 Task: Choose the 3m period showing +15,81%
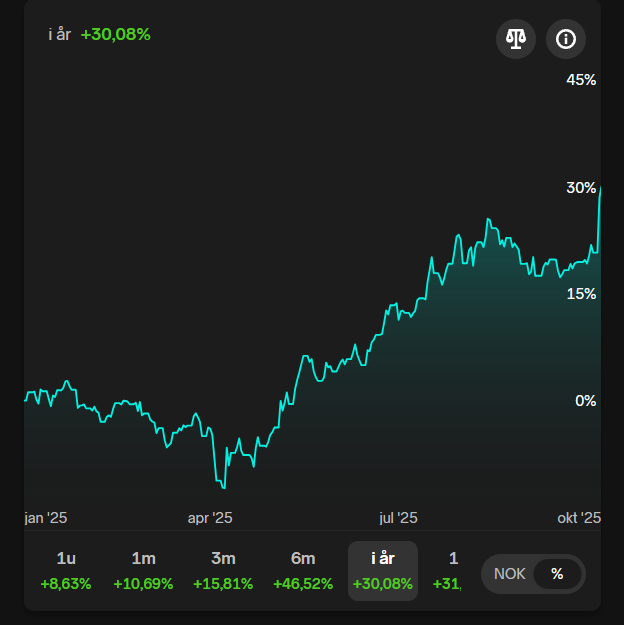(223, 571)
